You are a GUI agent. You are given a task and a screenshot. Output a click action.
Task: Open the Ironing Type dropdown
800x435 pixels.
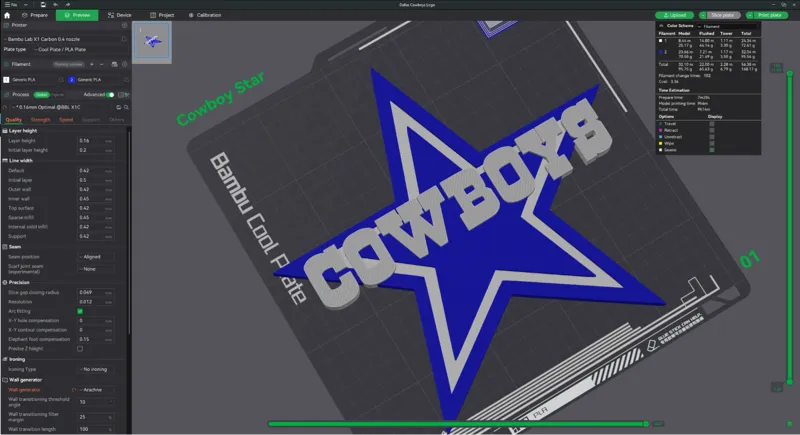click(95, 369)
